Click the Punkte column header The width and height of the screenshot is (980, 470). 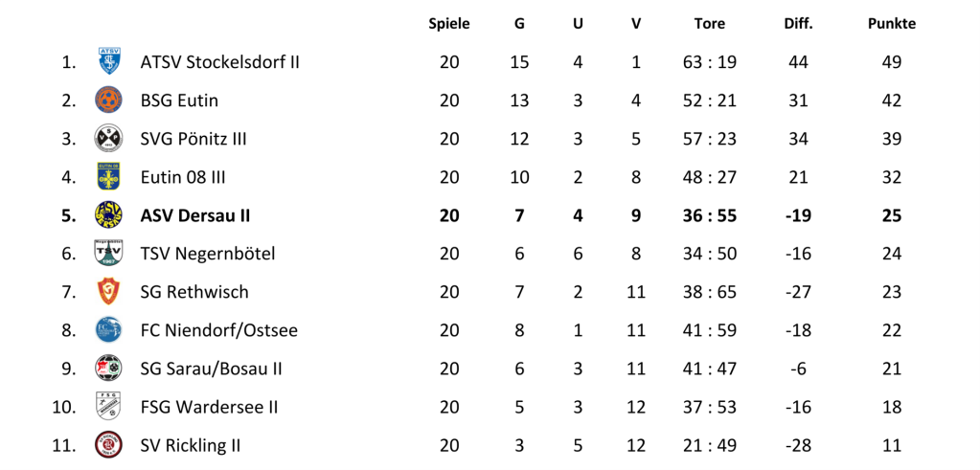(x=892, y=24)
